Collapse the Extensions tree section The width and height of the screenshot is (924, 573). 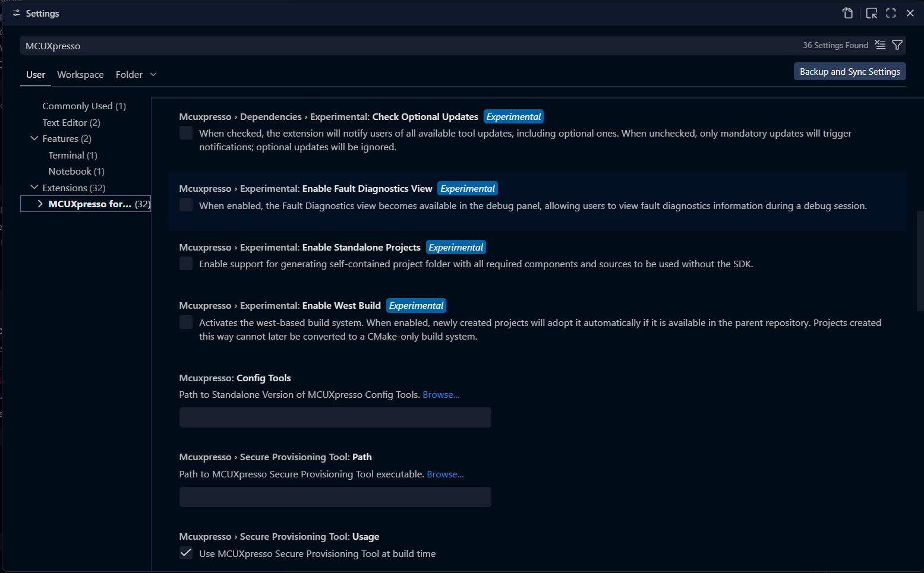34,188
